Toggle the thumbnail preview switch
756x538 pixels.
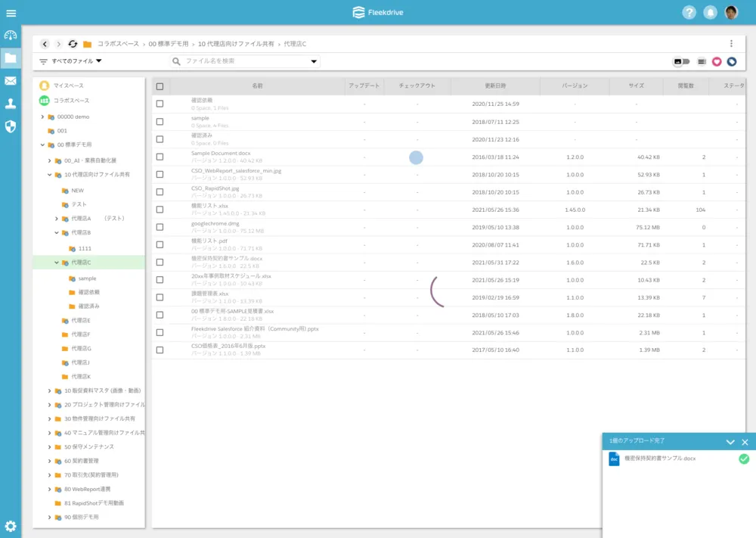coord(681,61)
